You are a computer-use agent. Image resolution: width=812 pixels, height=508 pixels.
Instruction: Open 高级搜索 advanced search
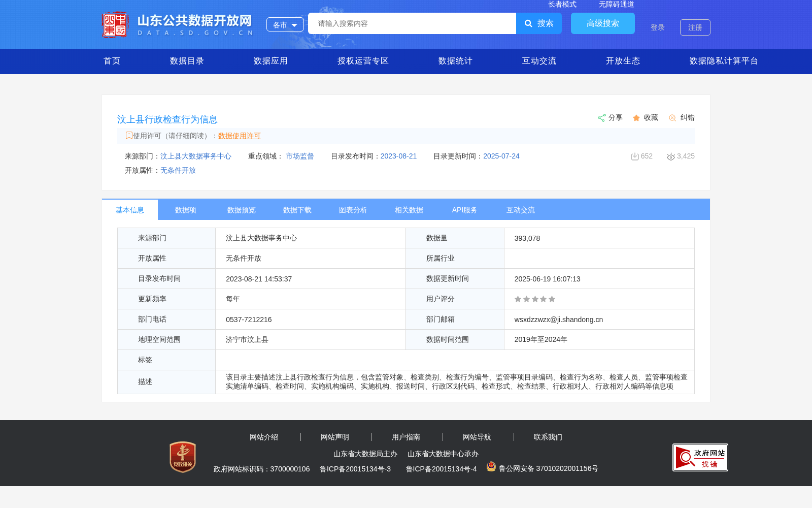tap(602, 23)
